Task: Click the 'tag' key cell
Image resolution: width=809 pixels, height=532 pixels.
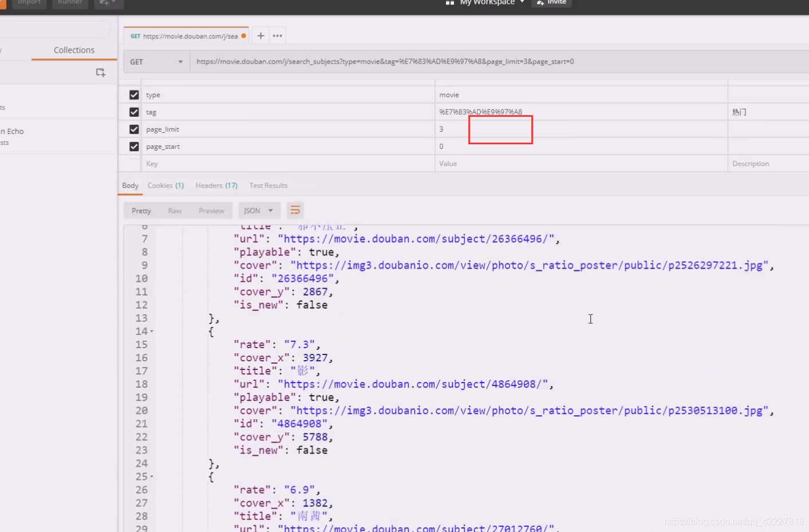Action: (288, 112)
